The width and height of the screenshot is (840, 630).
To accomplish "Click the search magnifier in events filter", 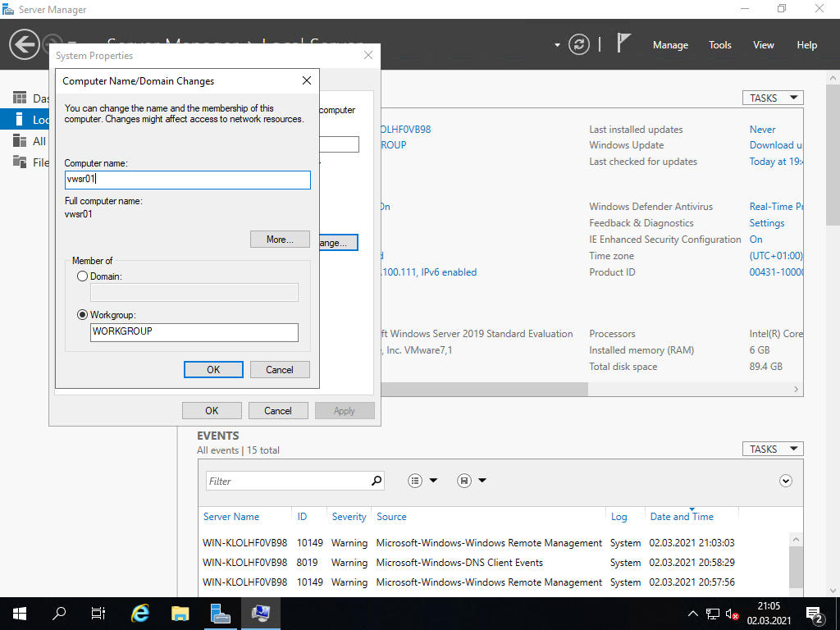I will pyautogui.click(x=377, y=481).
